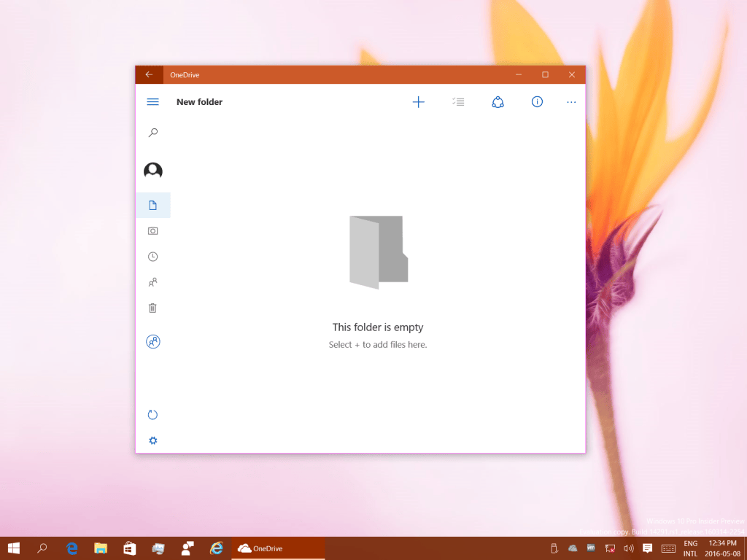Open File Explorer from the taskbar

[x=101, y=548]
